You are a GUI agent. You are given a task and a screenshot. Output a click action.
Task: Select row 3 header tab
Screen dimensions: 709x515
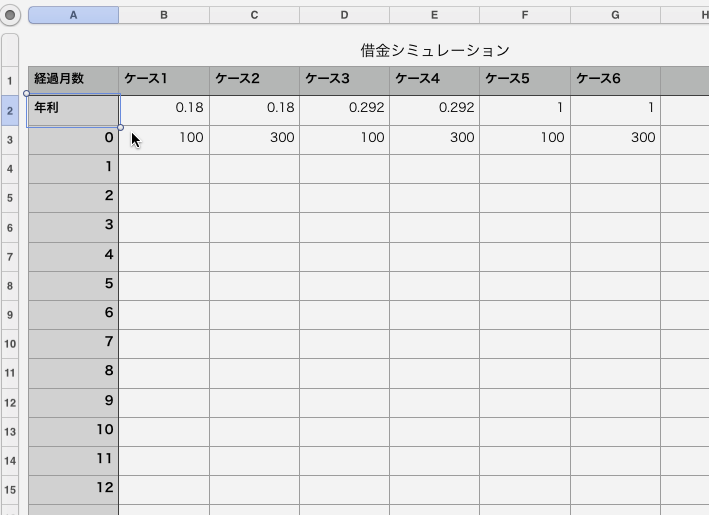coord(10,140)
